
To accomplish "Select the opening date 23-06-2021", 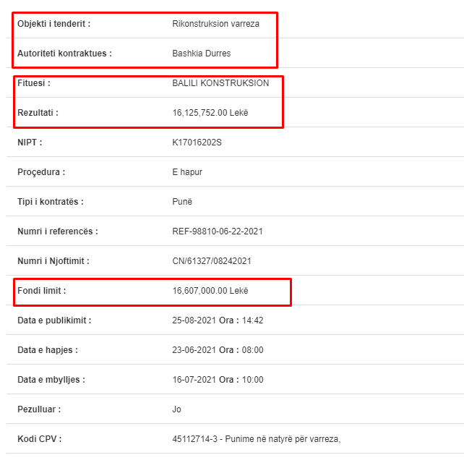I will pos(194,350).
